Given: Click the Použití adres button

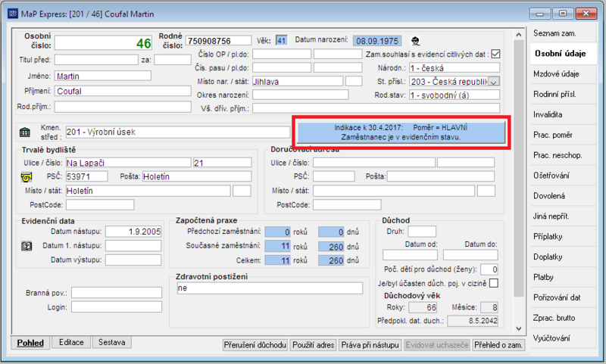Looking at the screenshot, I should tap(313, 345).
